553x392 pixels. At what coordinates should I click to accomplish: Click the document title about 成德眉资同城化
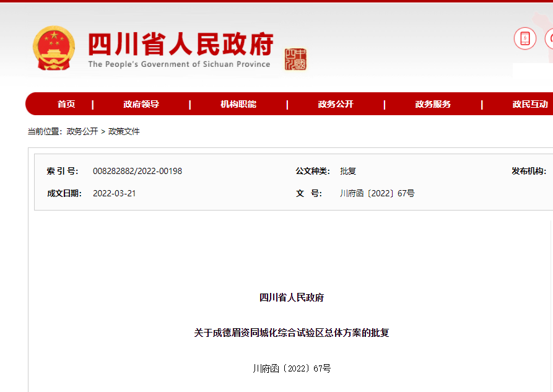(292, 333)
